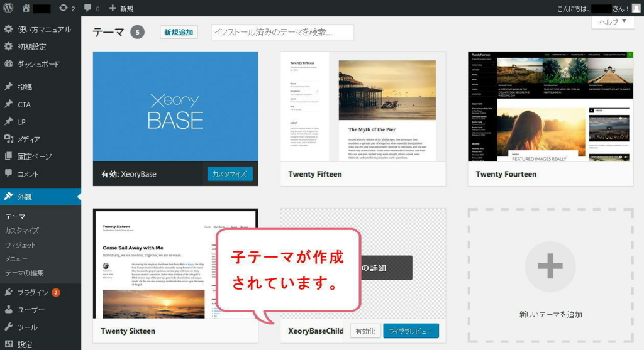Open the comments bubble icon in admin bar
644x350 pixels.
click(88, 8)
